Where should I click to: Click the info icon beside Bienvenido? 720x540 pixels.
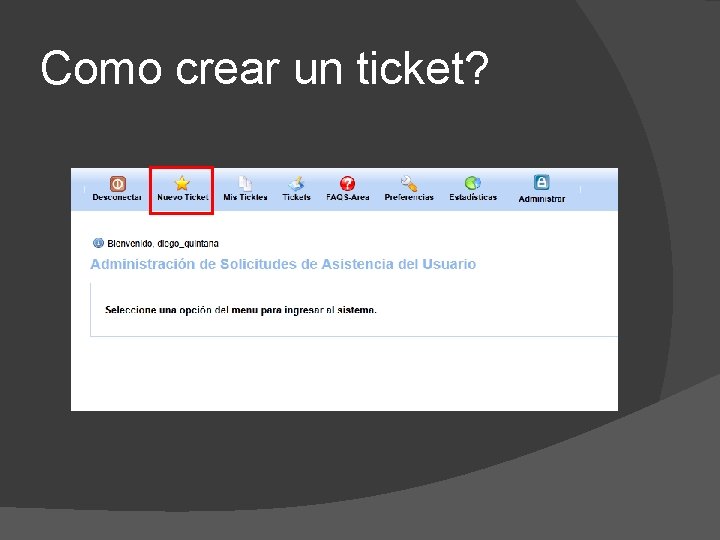coord(98,243)
